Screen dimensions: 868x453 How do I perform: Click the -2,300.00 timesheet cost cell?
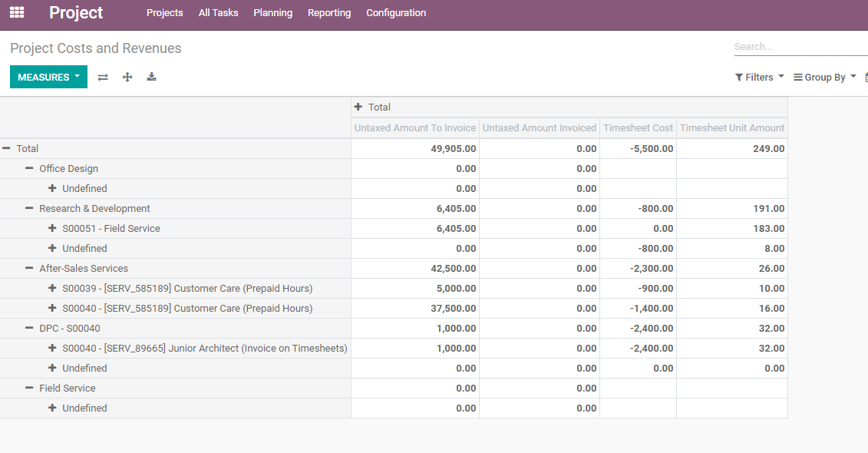coord(638,268)
